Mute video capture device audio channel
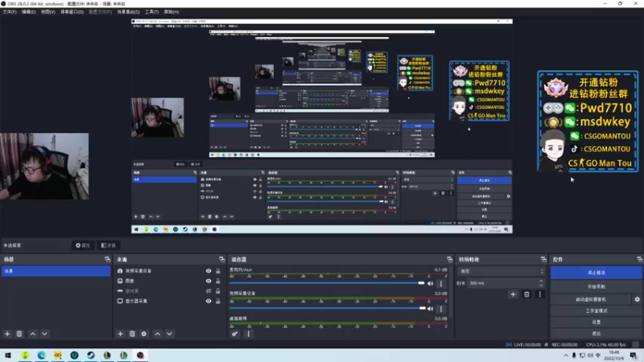 [x=431, y=309]
